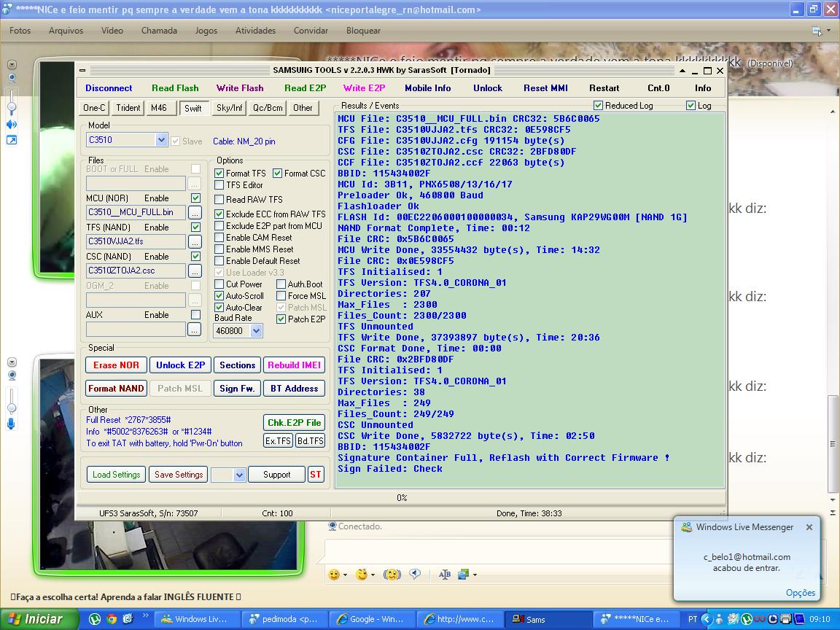Open Opções link in the Messenger notification
840x630 pixels.
point(801,593)
